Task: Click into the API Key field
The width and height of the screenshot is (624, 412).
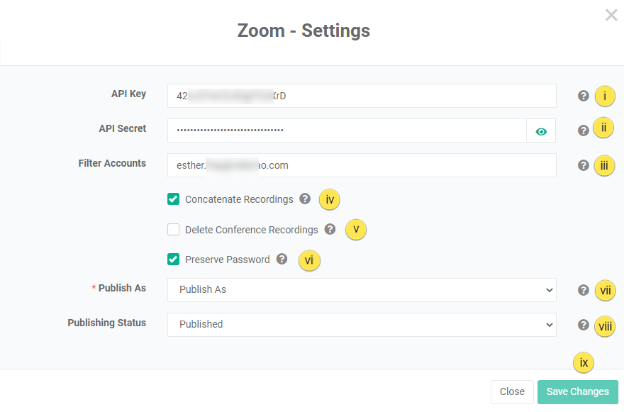Action: [361, 96]
